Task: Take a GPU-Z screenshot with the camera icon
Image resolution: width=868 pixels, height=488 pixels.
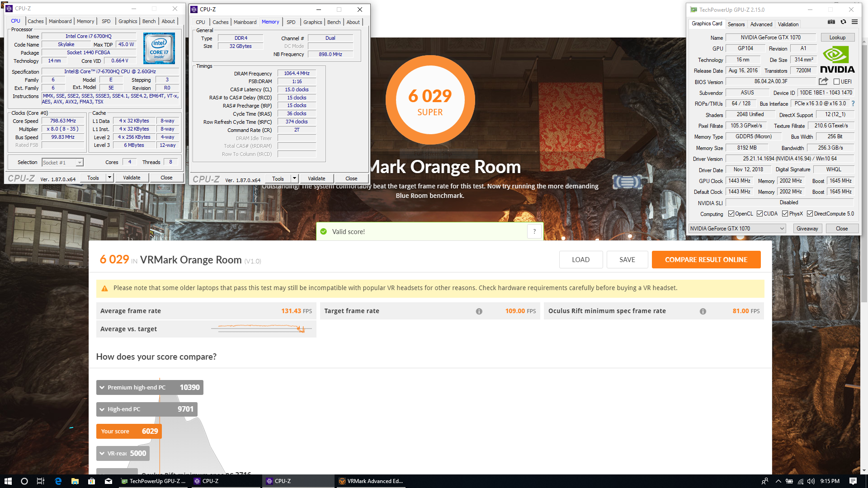Action: tap(831, 22)
